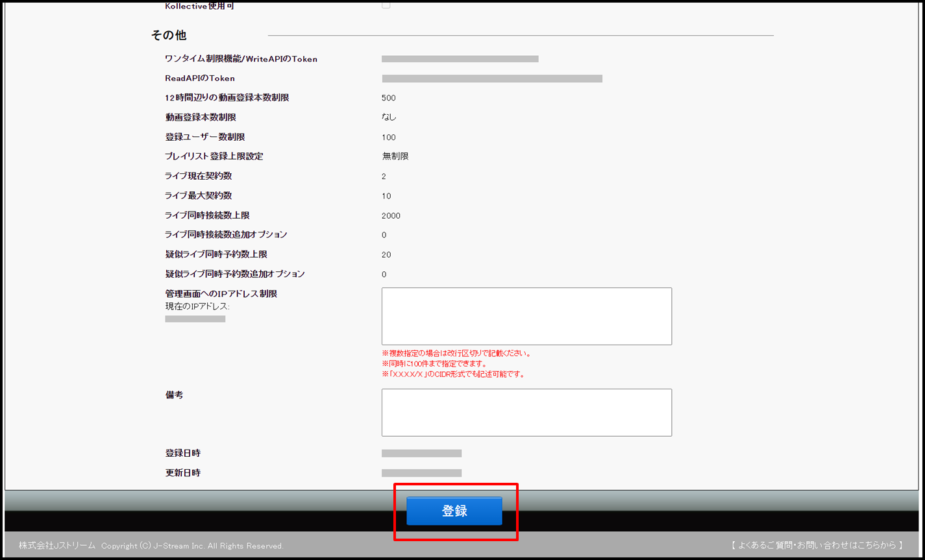The width and height of the screenshot is (925, 560).
Task: Click the masked 登録日時 value
Action: pyautogui.click(x=421, y=454)
